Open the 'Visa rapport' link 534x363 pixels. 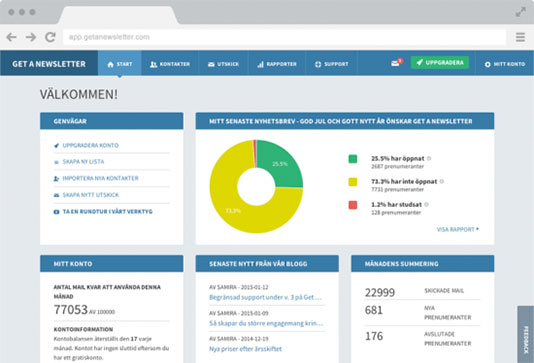click(x=457, y=230)
